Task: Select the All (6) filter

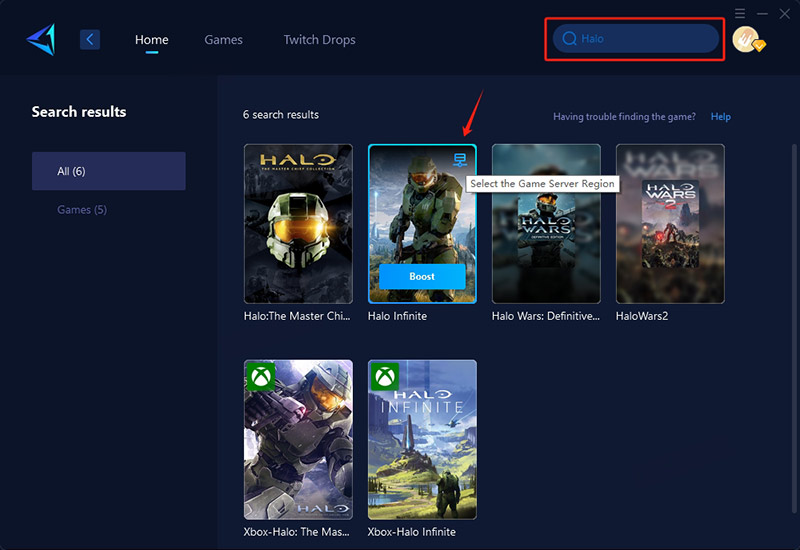Action: point(109,171)
